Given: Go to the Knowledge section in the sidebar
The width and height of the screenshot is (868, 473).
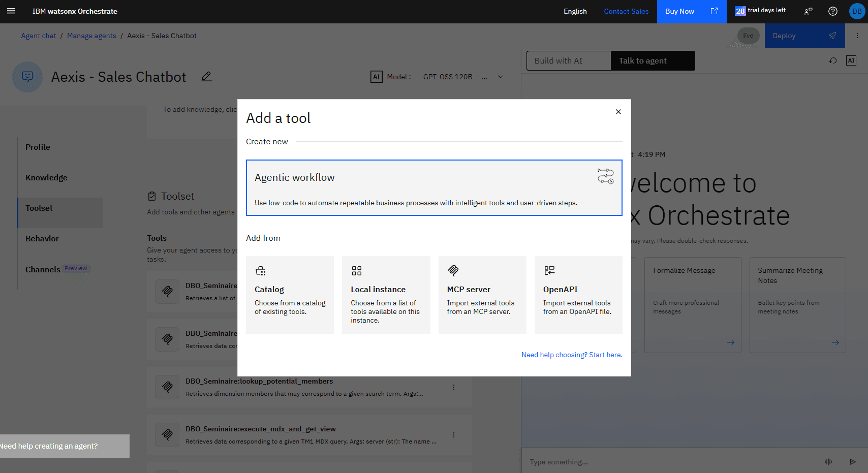Looking at the screenshot, I should click(46, 177).
